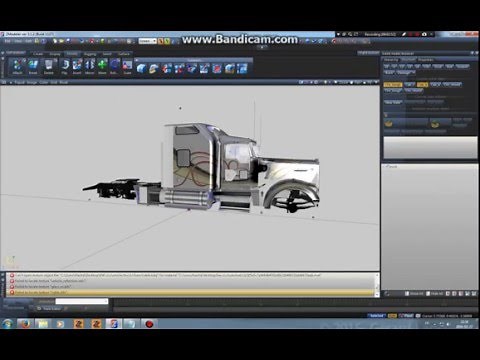Select the Mirror tool
Image resolution: width=480 pixels, height=360 pixels.
point(89,66)
